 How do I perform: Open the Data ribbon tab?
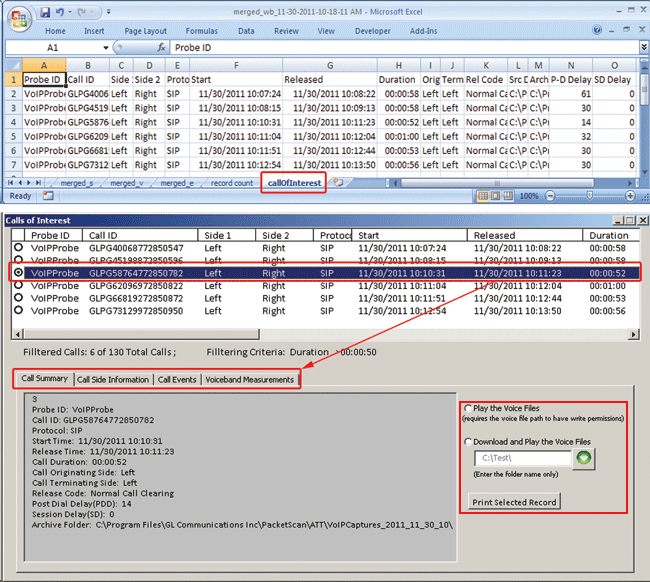click(x=246, y=31)
